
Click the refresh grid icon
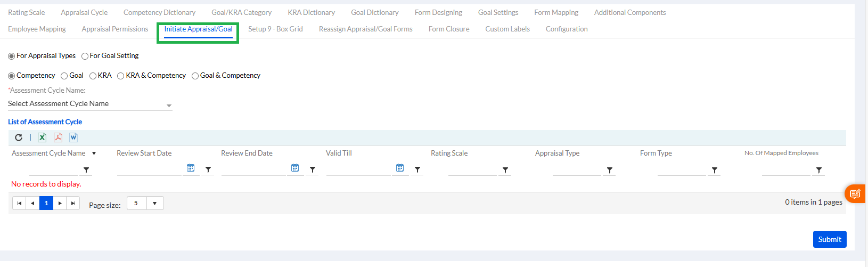point(19,137)
